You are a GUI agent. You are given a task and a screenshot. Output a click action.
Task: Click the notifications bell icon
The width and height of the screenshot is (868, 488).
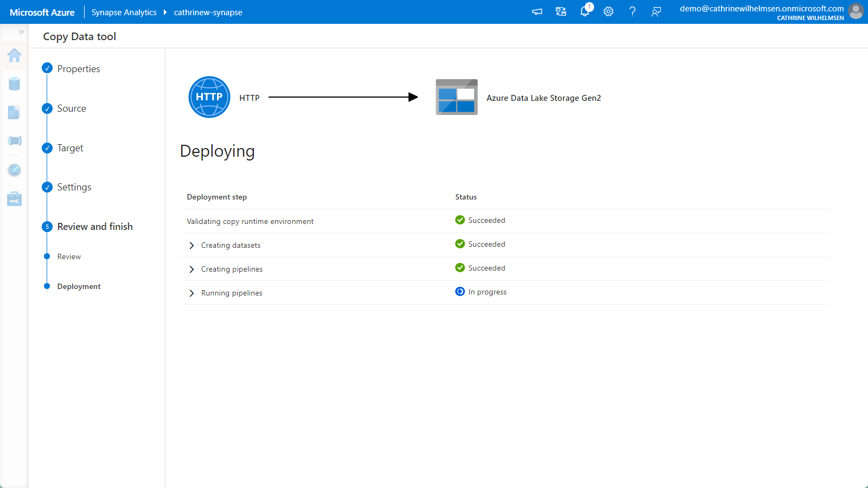pyautogui.click(x=585, y=11)
